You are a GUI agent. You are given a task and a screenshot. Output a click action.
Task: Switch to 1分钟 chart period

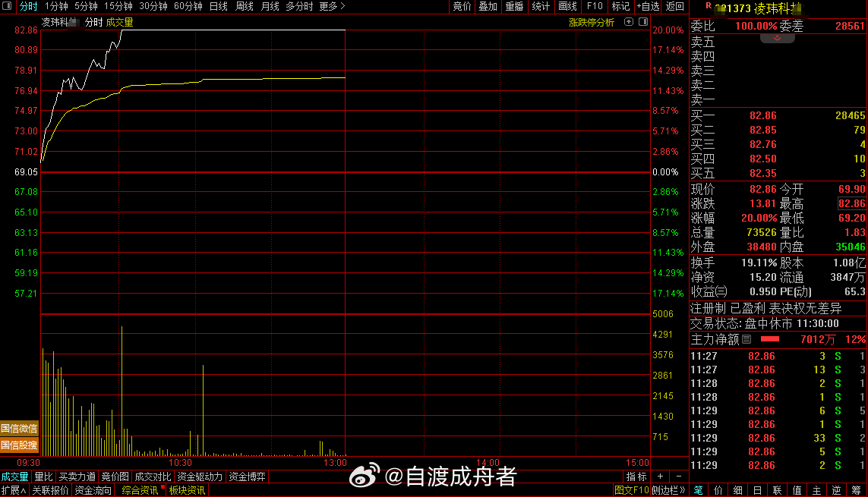(56, 6)
